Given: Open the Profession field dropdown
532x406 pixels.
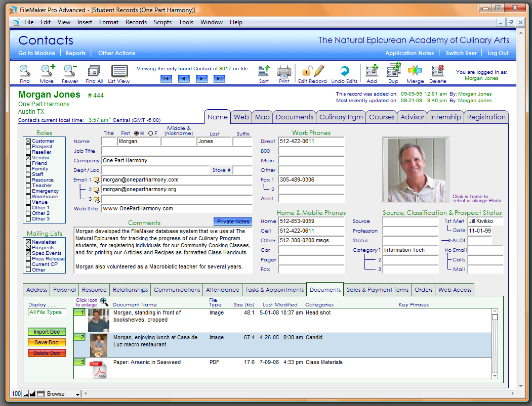Looking at the screenshot, I should click(x=411, y=231).
